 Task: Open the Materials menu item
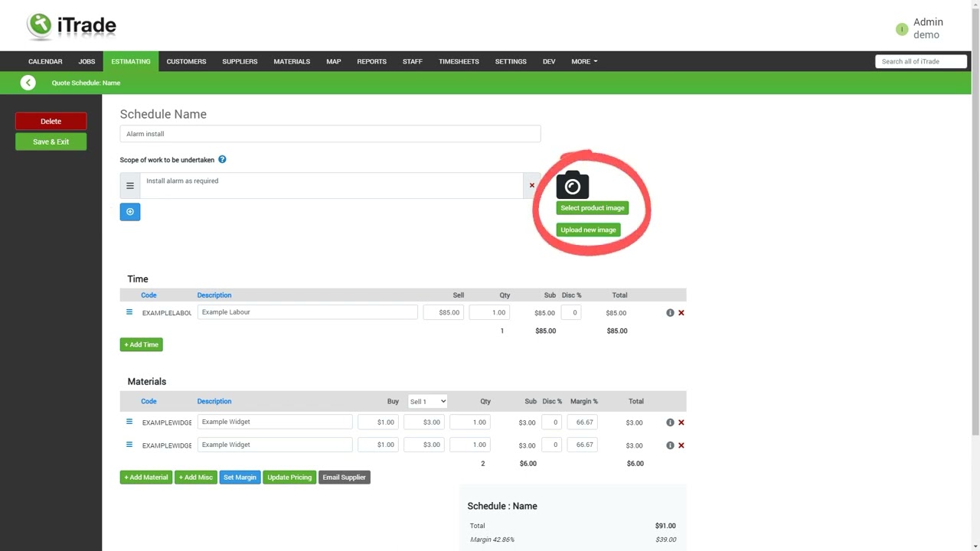(x=292, y=61)
